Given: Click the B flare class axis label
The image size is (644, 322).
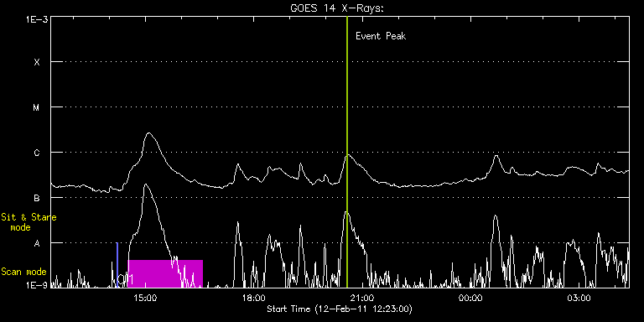Looking at the screenshot, I should pos(37,198).
